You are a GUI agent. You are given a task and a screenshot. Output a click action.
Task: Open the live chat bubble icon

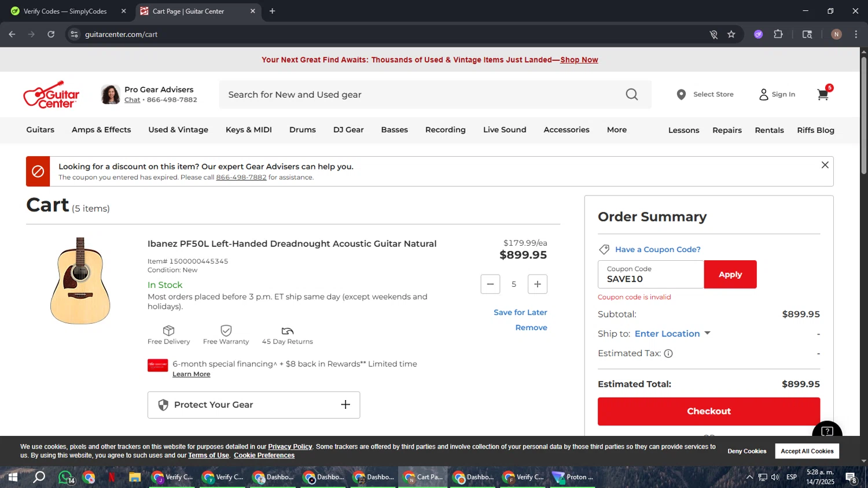coord(827,431)
